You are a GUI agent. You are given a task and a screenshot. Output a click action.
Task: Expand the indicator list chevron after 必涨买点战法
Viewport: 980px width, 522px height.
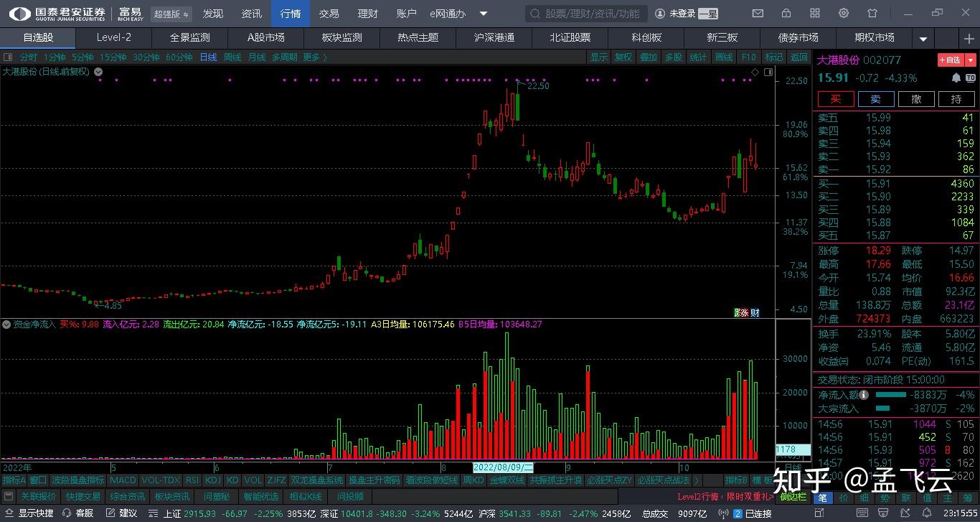(697, 480)
